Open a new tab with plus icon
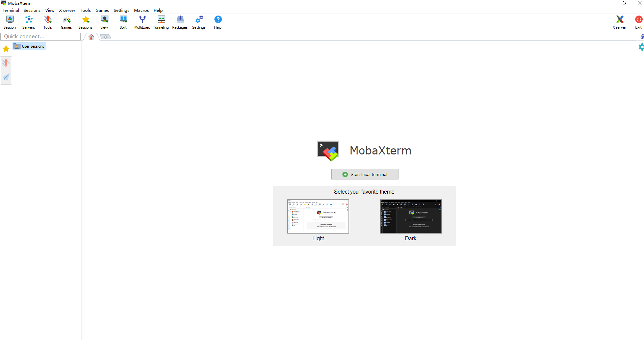This screenshot has height=340, width=644. (106, 37)
